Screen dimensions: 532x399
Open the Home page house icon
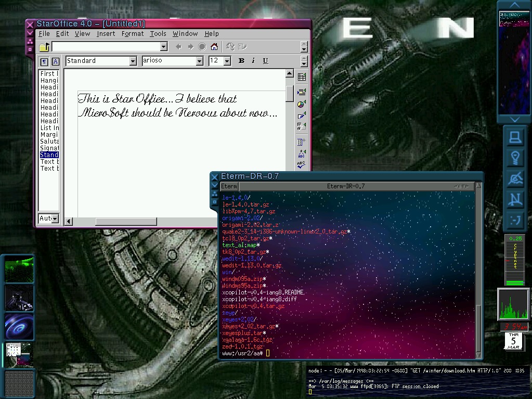(214, 46)
